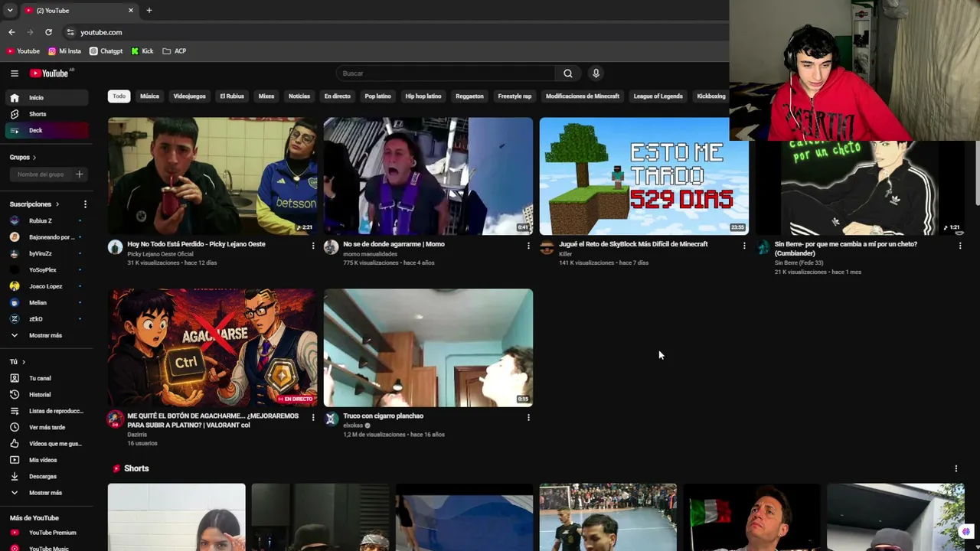The height and width of the screenshot is (551, 980).
Task: Click Mostrar más below Descargas
Action: click(x=46, y=493)
